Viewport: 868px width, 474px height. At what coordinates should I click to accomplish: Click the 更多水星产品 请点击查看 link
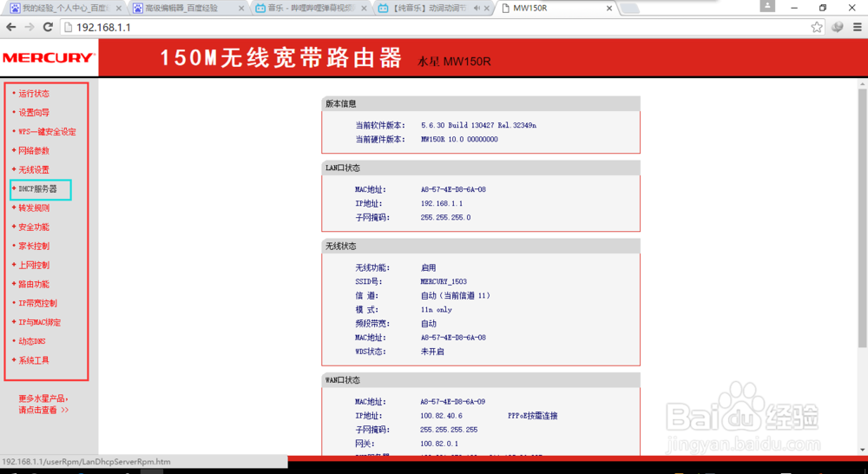[x=43, y=405]
